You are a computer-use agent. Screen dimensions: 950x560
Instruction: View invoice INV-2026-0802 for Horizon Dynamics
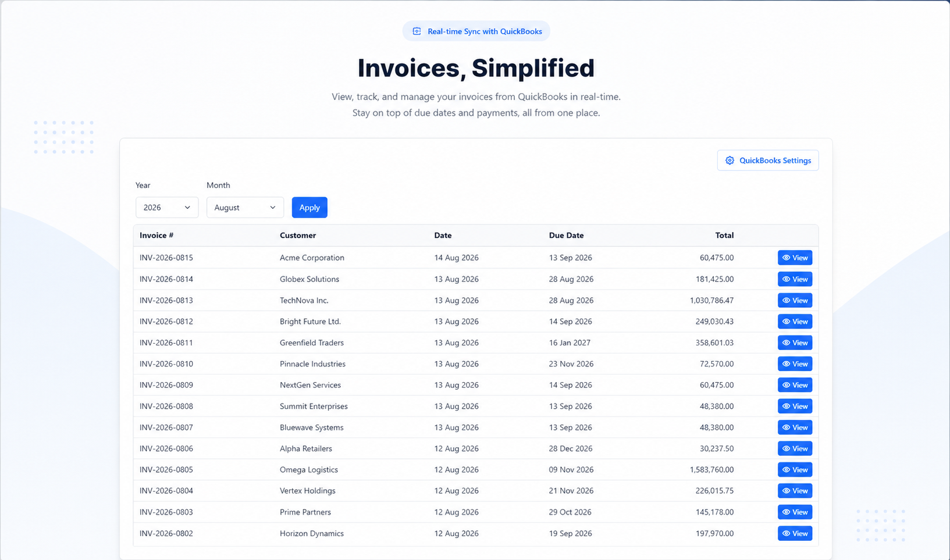(795, 533)
